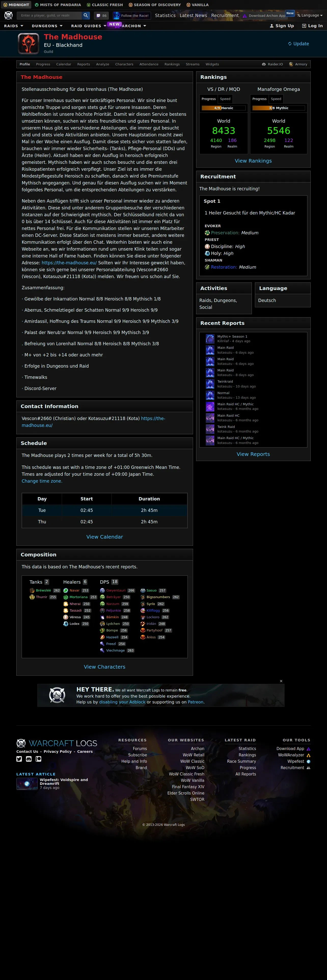Image resolution: width=327 pixels, height=980 pixels.
Task: Open the Widgets guild tab
Action: 212,64
